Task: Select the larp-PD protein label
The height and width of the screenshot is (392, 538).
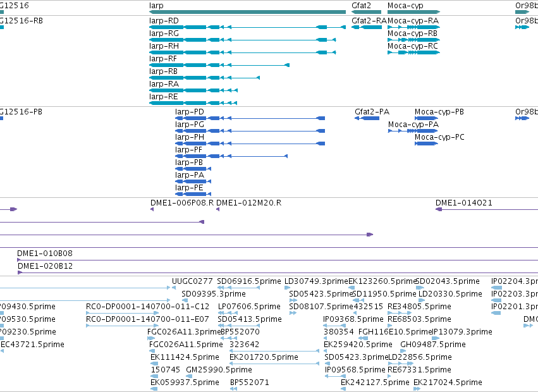Action: (190, 111)
